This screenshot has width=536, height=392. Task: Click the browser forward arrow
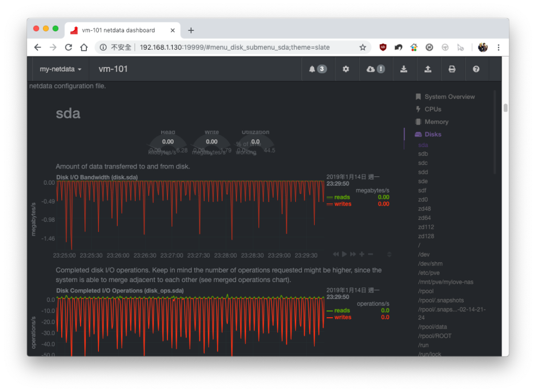click(53, 47)
